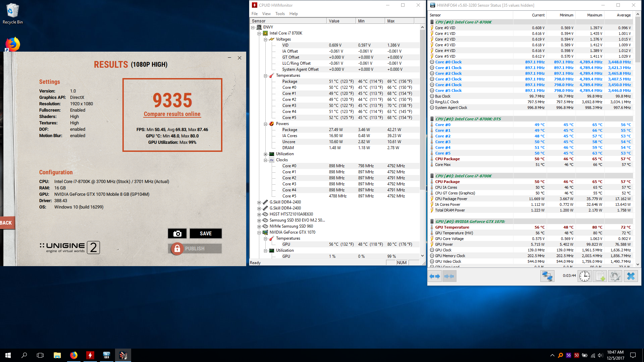The width and height of the screenshot is (644, 362).
Task: Collapse the Intel Core i7 8700K node
Action: pyautogui.click(x=259, y=33)
